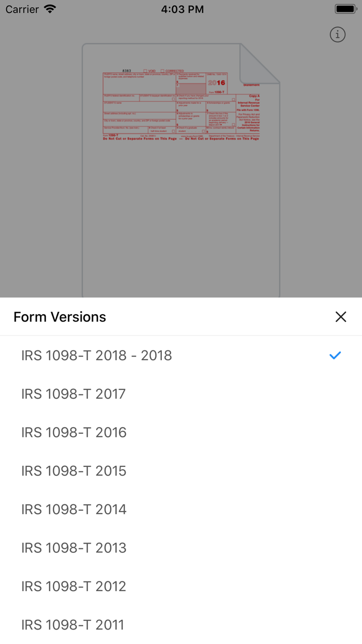Select IRS 1098-T 2016 version
Screen dimensions: 362x644
(73, 432)
